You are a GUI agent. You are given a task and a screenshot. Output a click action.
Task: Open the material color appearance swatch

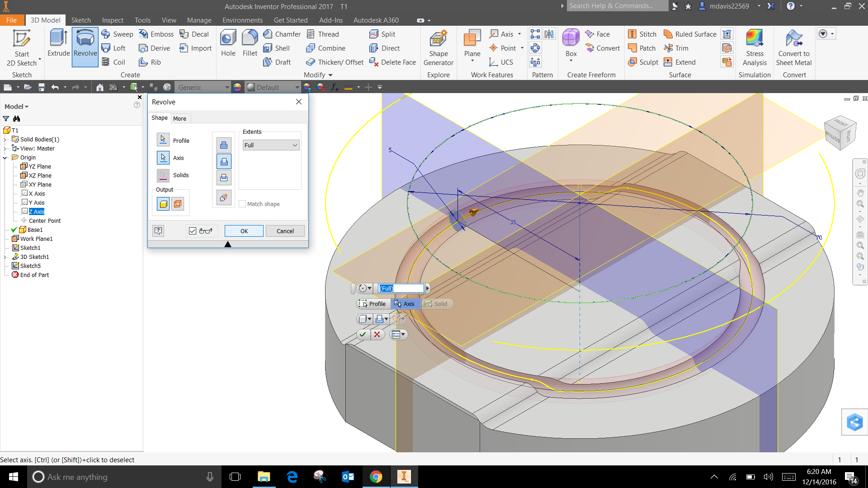coord(237,87)
